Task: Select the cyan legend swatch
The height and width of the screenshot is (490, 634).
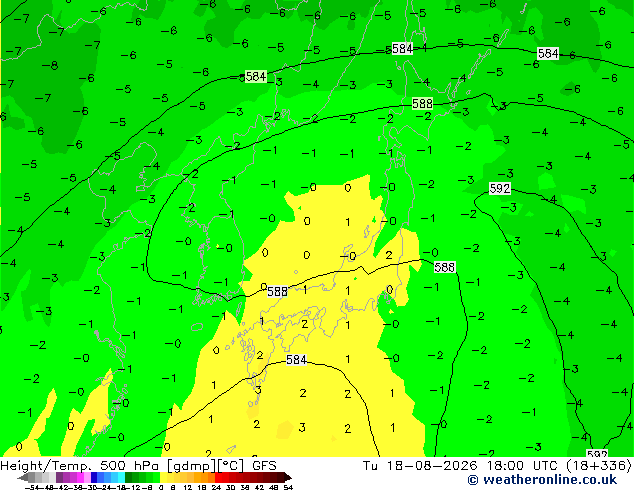Action: point(121,477)
